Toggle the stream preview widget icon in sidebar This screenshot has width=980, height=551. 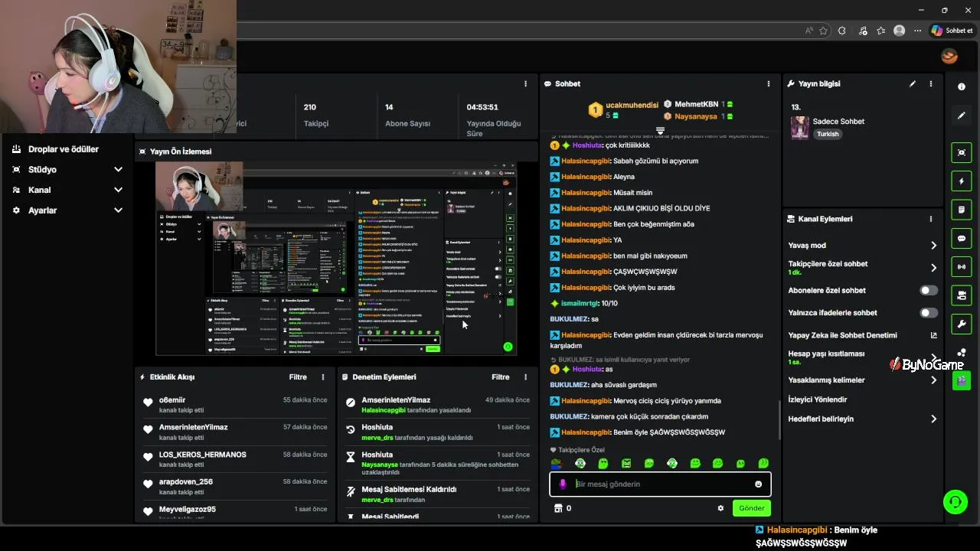point(962,152)
